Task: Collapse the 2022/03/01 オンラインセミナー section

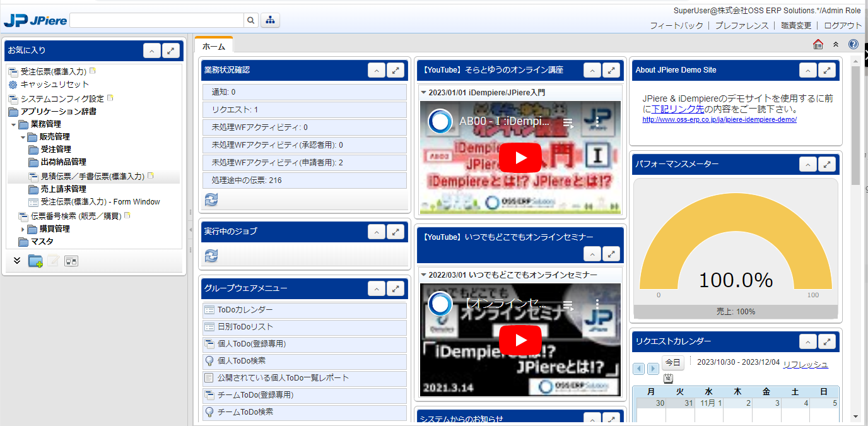Action: (x=424, y=275)
